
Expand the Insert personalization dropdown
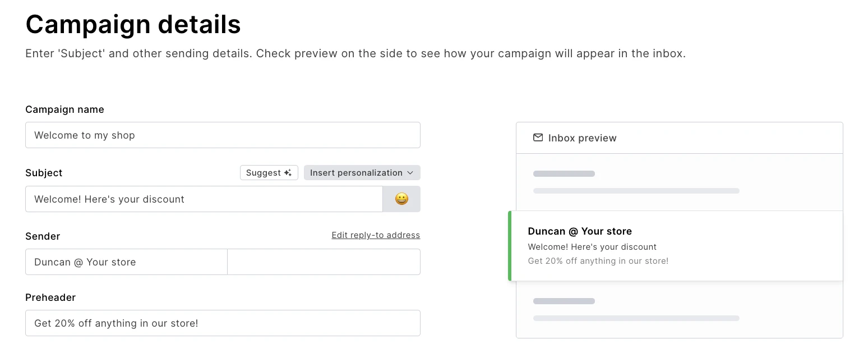point(362,173)
